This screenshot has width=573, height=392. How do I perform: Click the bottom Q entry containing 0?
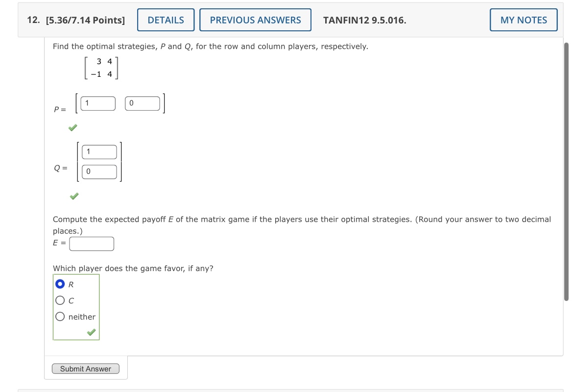[x=99, y=171]
